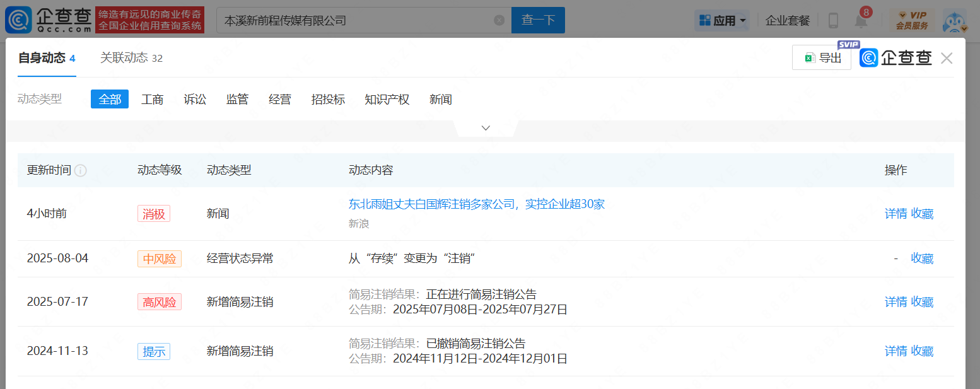Open the notifications bell
This screenshot has height=389, width=980.
(x=861, y=20)
